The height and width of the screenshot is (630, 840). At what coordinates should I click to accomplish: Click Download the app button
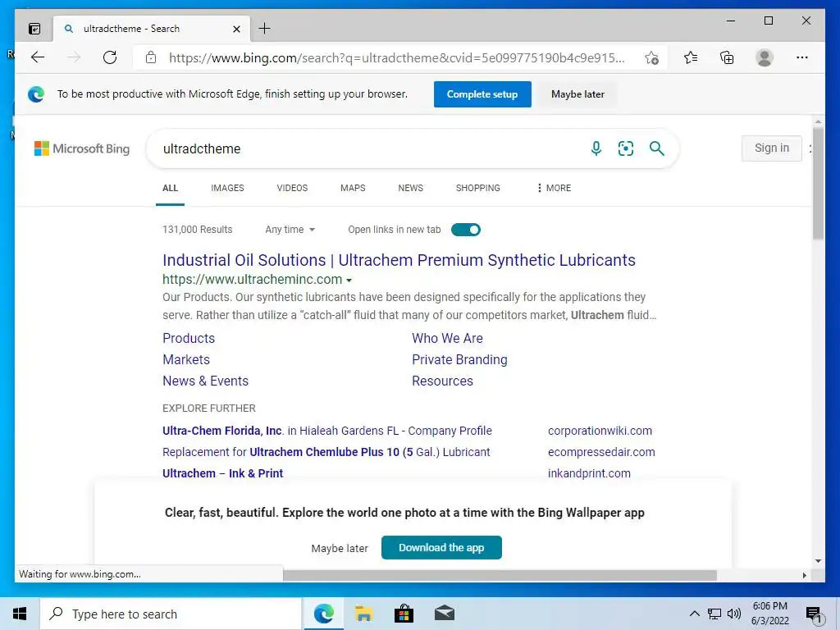point(441,547)
